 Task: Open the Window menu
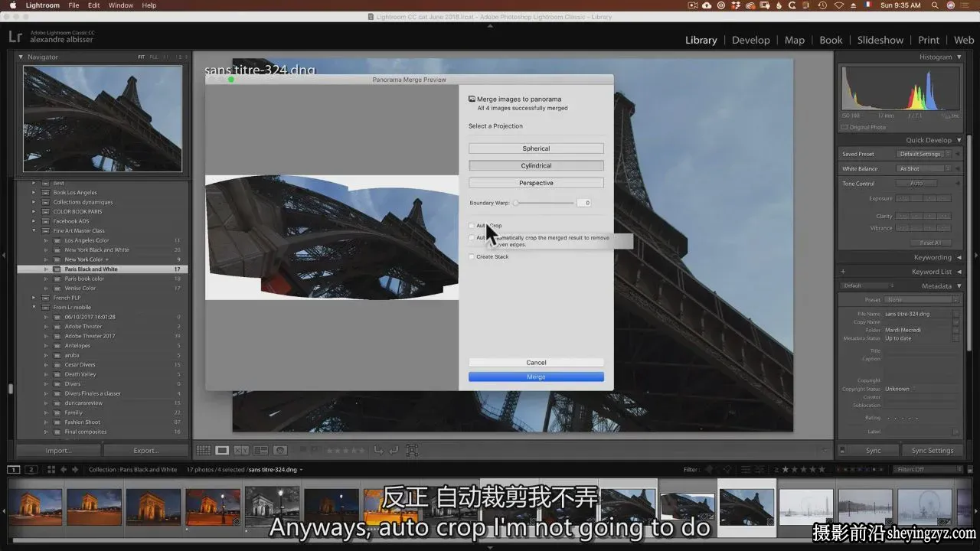121,5
